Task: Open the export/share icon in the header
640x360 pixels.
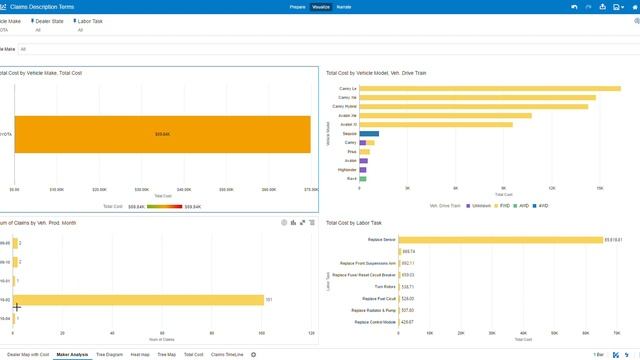Action: (602, 7)
